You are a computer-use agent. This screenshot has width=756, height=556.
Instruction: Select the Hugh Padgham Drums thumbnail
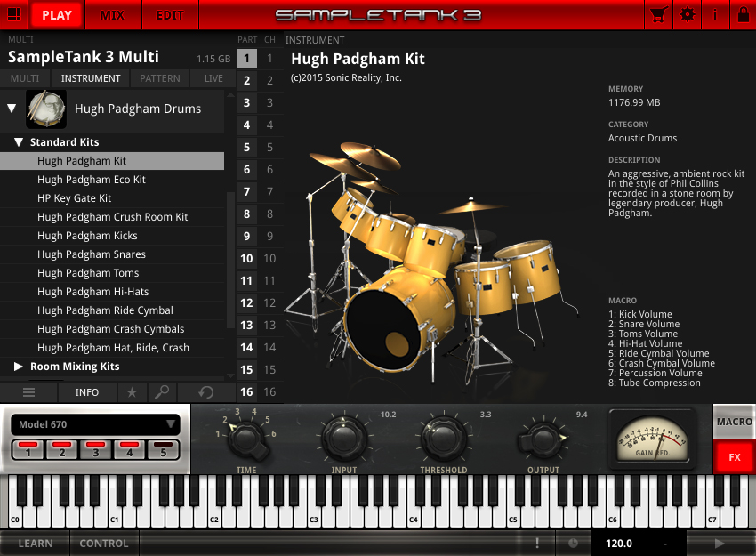tap(45, 109)
